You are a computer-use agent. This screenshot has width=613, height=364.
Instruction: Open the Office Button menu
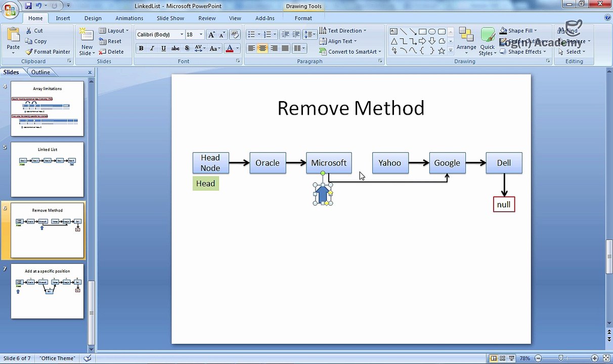point(10,10)
